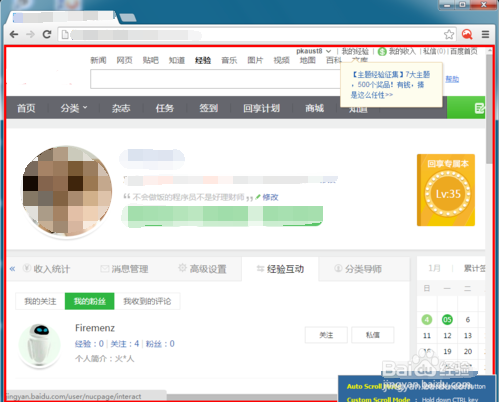Image resolution: width=499 pixels, height=402 pixels.
Task: Click the vertical page scrollbar thumb
Action: pyautogui.click(x=489, y=109)
